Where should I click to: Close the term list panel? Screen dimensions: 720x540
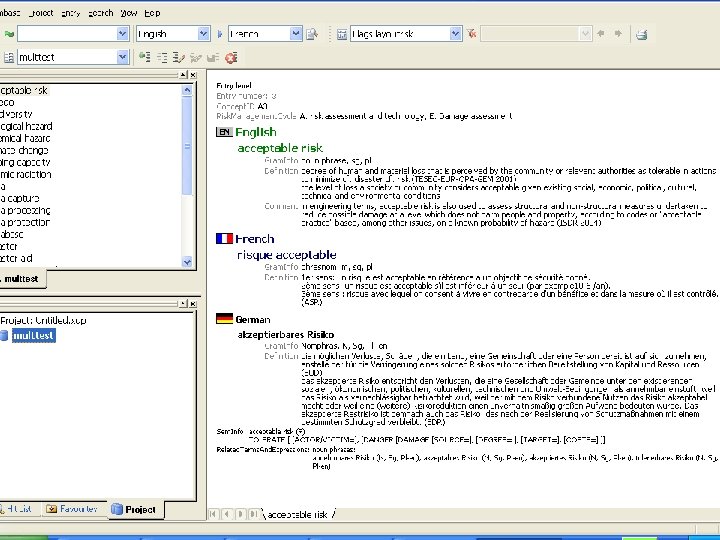click(193, 74)
